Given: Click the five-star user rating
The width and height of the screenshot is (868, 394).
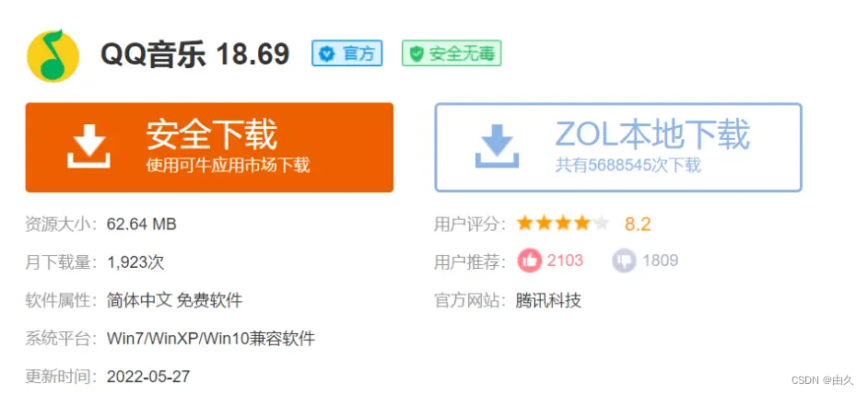Looking at the screenshot, I should click(x=562, y=223).
